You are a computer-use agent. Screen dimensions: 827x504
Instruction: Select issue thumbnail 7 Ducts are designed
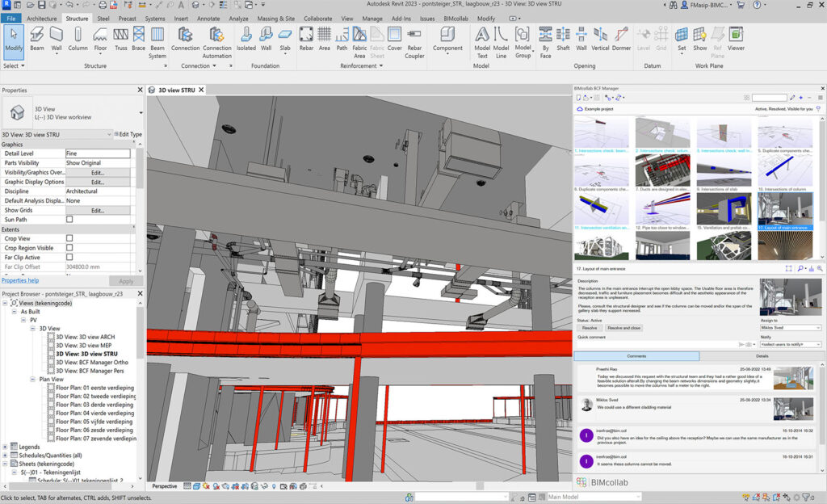pos(662,173)
